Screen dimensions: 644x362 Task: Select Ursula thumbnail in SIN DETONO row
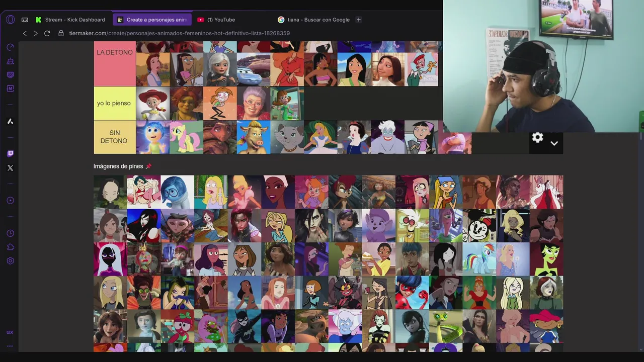(x=388, y=137)
